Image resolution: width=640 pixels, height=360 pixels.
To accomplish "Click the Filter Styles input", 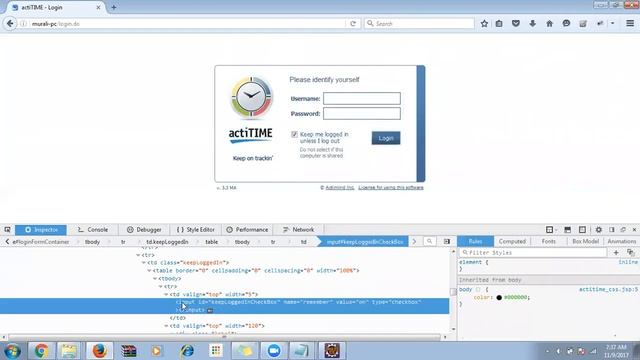I will click(x=533, y=253).
